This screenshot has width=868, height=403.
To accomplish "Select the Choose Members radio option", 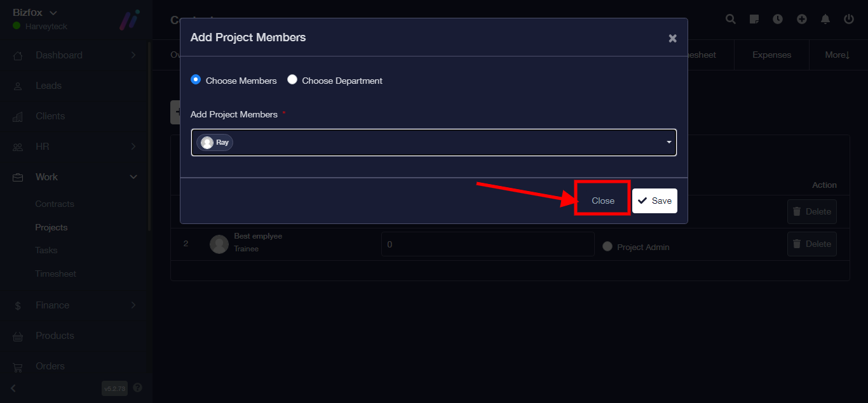I will coord(196,80).
